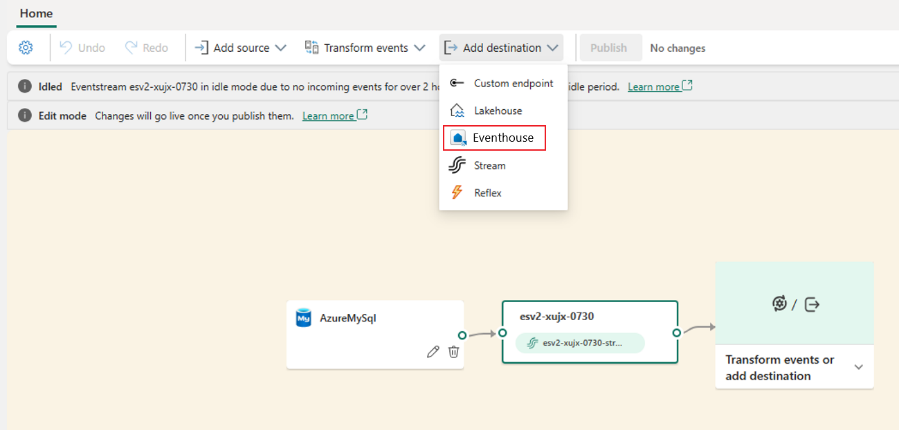Click the esv2-xujx-0730 output connector circle
This screenshot has width=899, height=430.
click(x=677, y=333)
